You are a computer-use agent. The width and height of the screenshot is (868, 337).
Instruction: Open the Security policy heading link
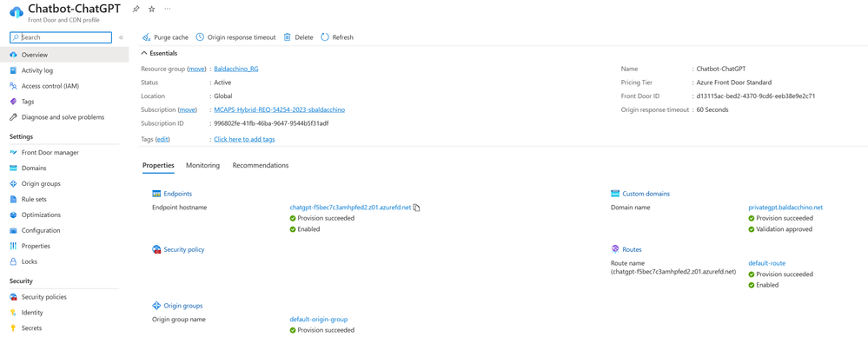pyautogui.click(x=184, y=249)
